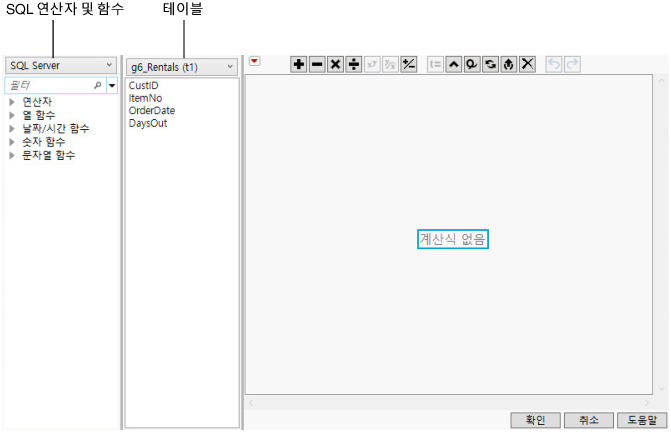Click the horizontal scroll-right arrow
Image resolution: width=671 pixels, height=432 pixels.
(647, 403)
